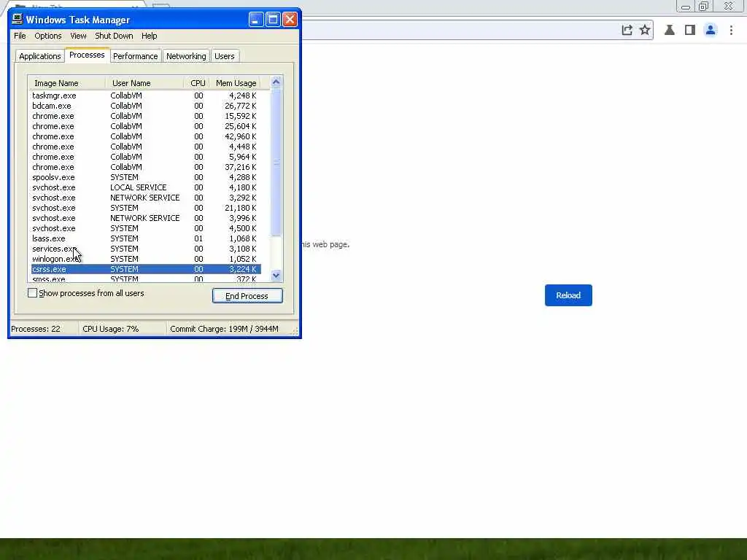Open the Help menu
This screenshot has height=560, width=747.
click(149, 36)
